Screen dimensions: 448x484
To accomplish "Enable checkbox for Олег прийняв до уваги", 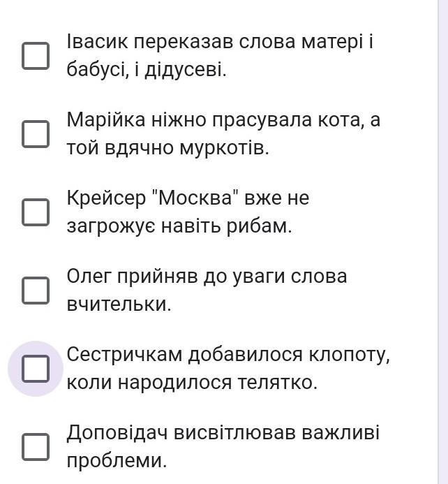I will tap(36, 290).
